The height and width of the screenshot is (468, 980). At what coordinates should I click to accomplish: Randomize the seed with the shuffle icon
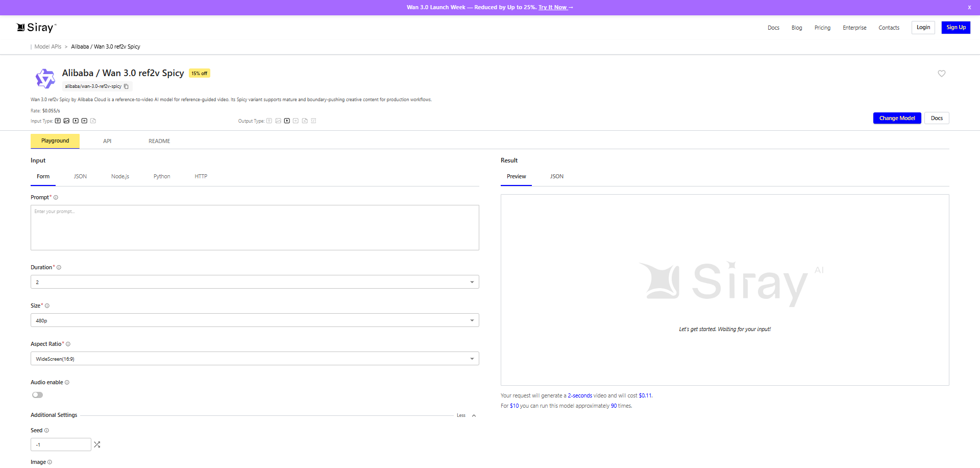pos(97,444)
